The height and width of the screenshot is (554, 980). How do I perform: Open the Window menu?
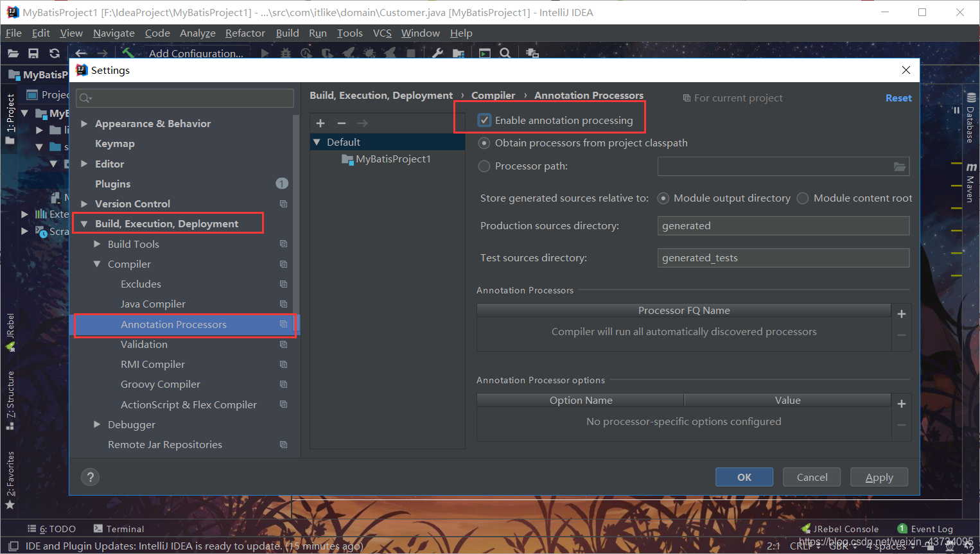[421, 33]
